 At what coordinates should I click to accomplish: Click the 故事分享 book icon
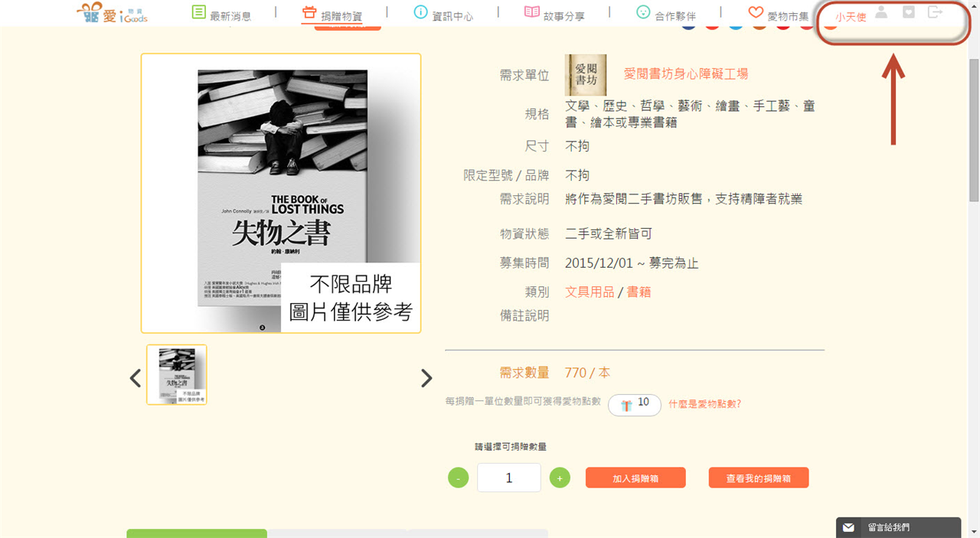pos(532,12)
